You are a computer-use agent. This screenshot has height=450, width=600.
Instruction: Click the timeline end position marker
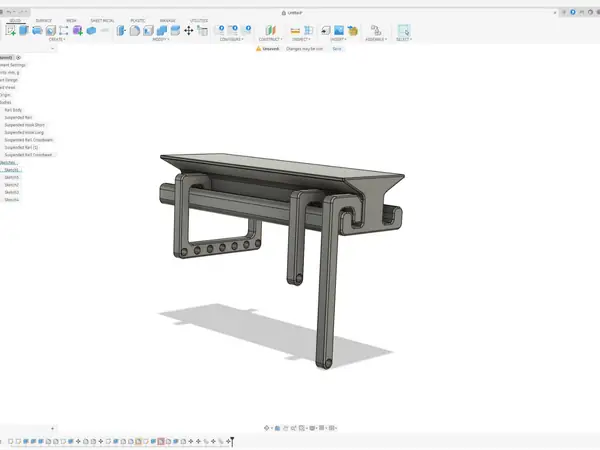[x=232, y=442]
